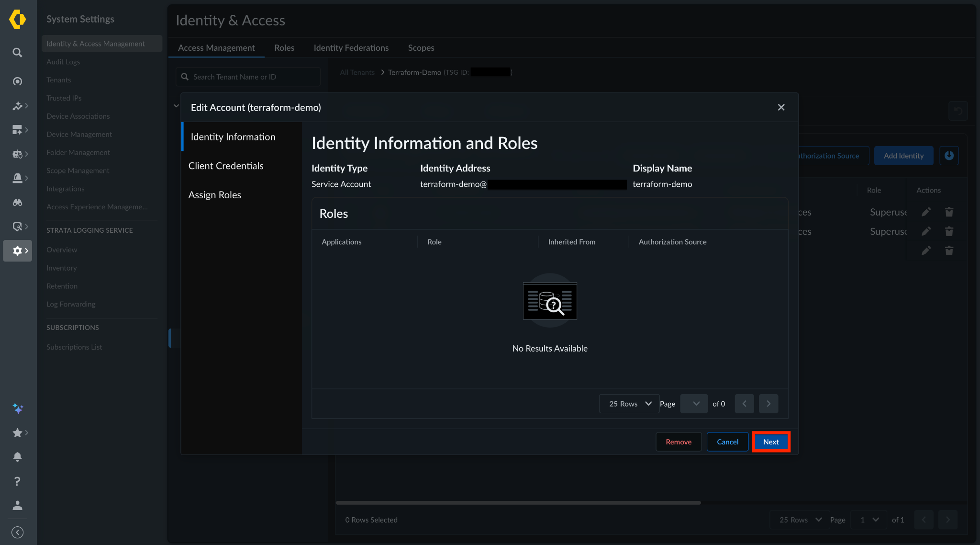Collapse the tenant tree chevron left of dialog
This screenshot has height=545, width=980.
coord(176,106)
